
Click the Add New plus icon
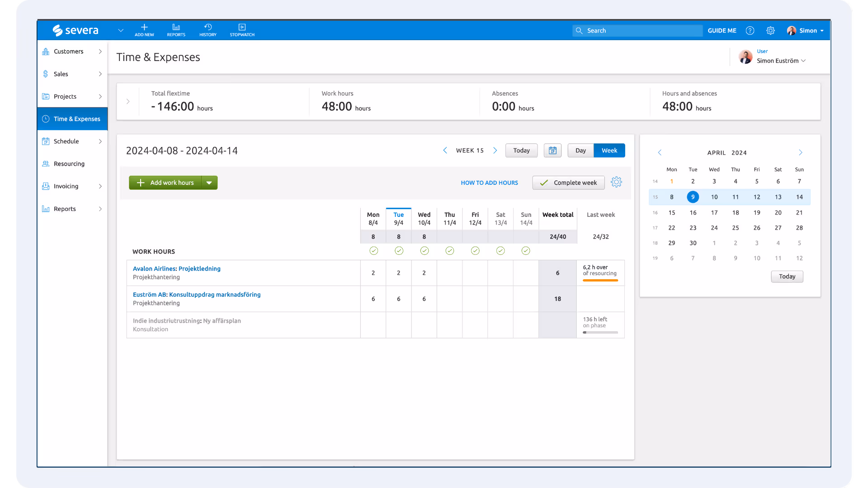click(x=144, y=28)
